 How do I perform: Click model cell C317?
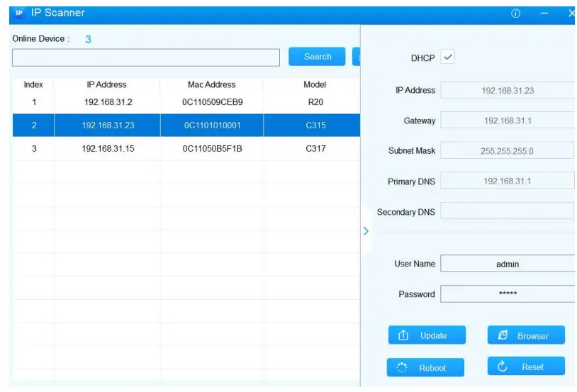click(x=315, y=148)
